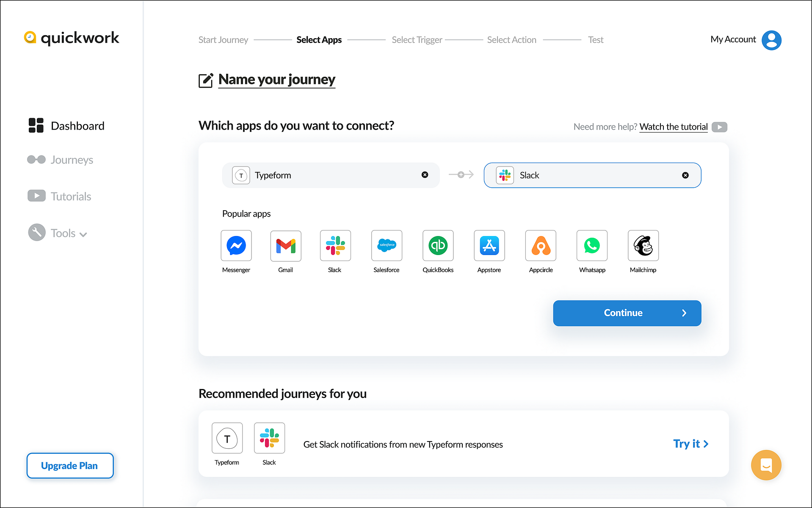Remove Slack with its X button
The width and height of the screenshot is (812, 508).
pyautogui.click(x=685, y=175)
